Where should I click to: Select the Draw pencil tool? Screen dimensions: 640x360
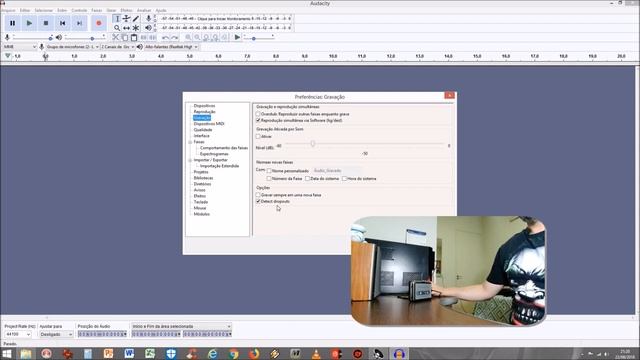(136, 19)
